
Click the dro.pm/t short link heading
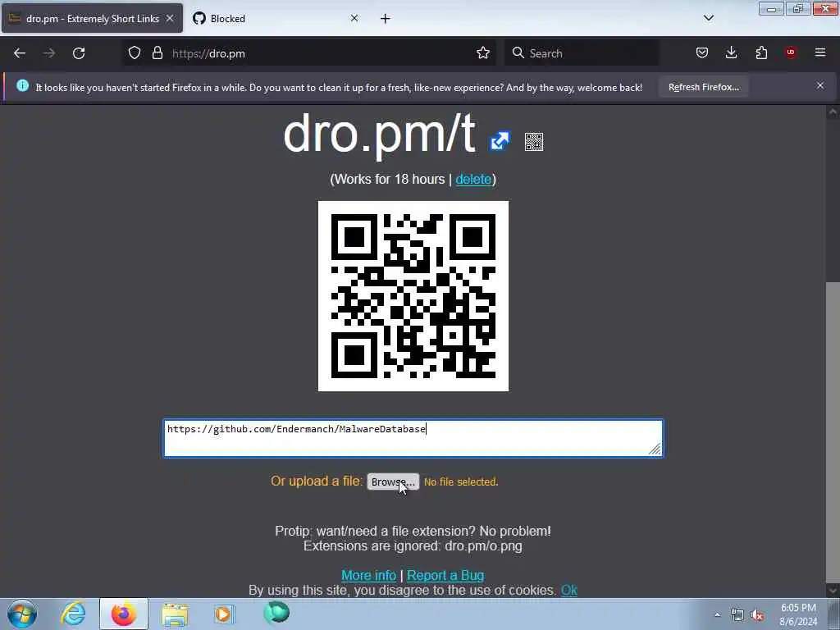tap(379, 134)
